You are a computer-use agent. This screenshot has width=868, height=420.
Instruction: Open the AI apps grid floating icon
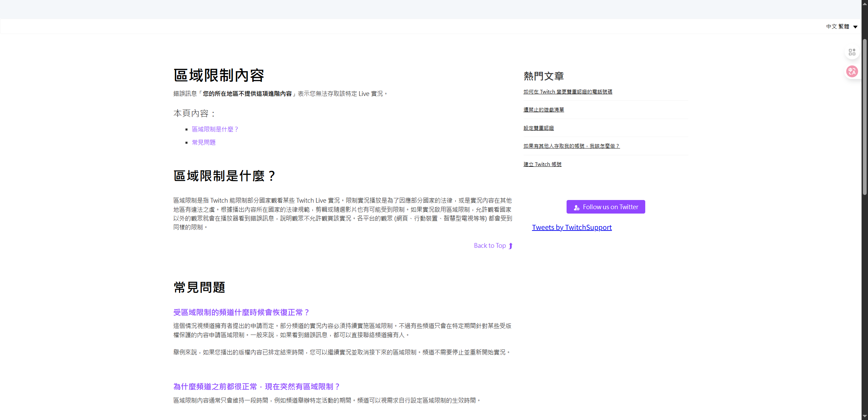(852, 52)
